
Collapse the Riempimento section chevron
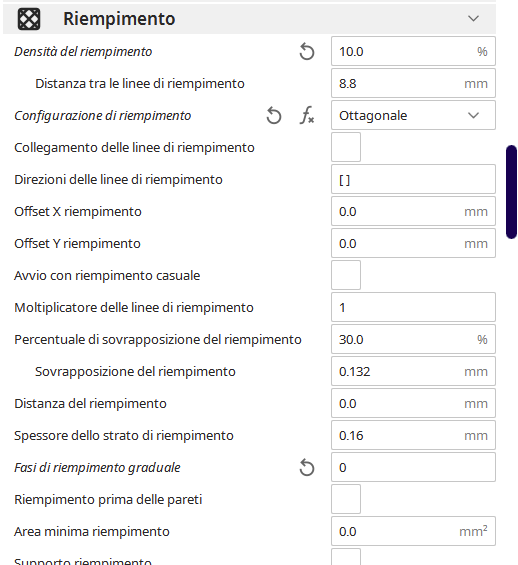tap(473, 18)
